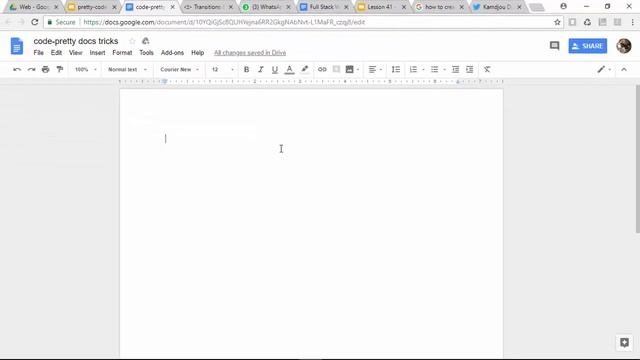Click the blue SHARE button
This screenshot has width=640, height=360.
click(588, 46)
